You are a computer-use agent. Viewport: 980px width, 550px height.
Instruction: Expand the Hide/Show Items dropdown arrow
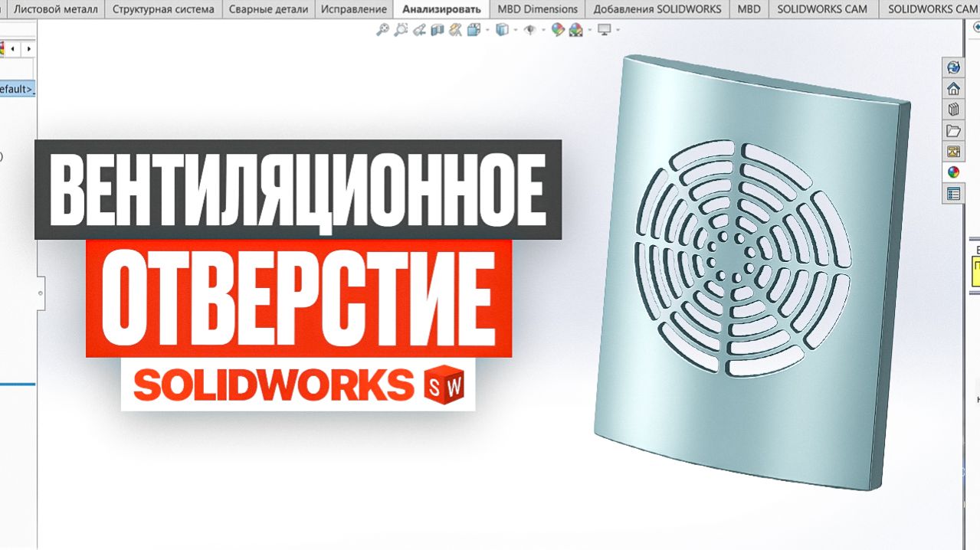coord(543,31)
